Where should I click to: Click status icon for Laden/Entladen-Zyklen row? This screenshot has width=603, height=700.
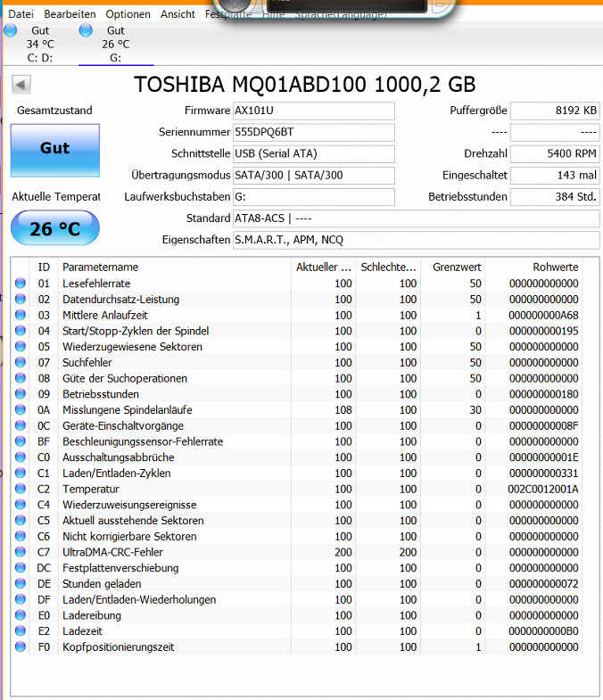tap(21, 473)
